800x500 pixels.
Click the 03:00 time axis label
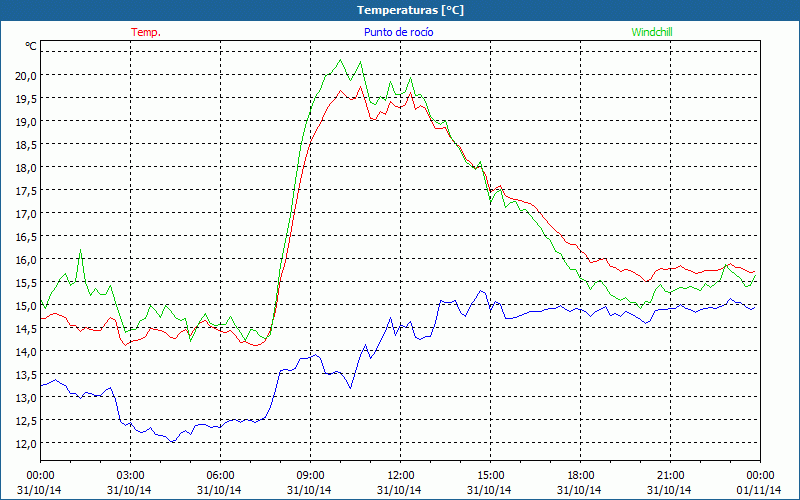(x=131, y=475)
